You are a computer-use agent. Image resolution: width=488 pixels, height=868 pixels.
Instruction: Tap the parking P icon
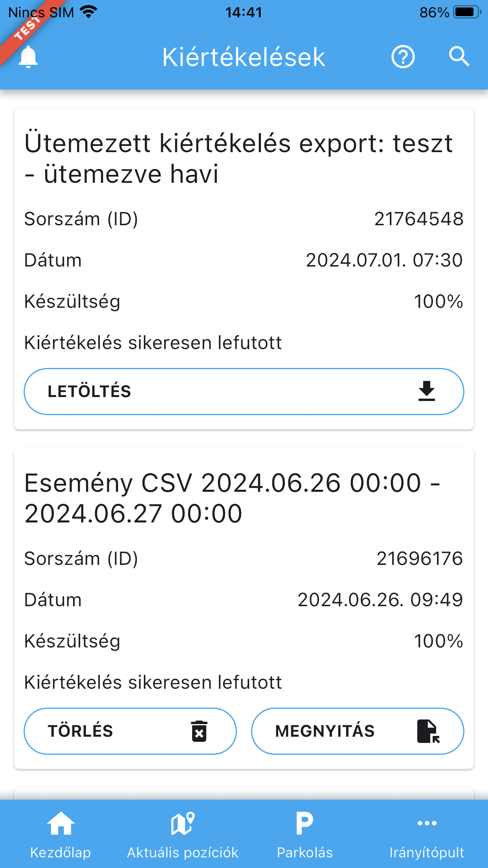point(305,823)
